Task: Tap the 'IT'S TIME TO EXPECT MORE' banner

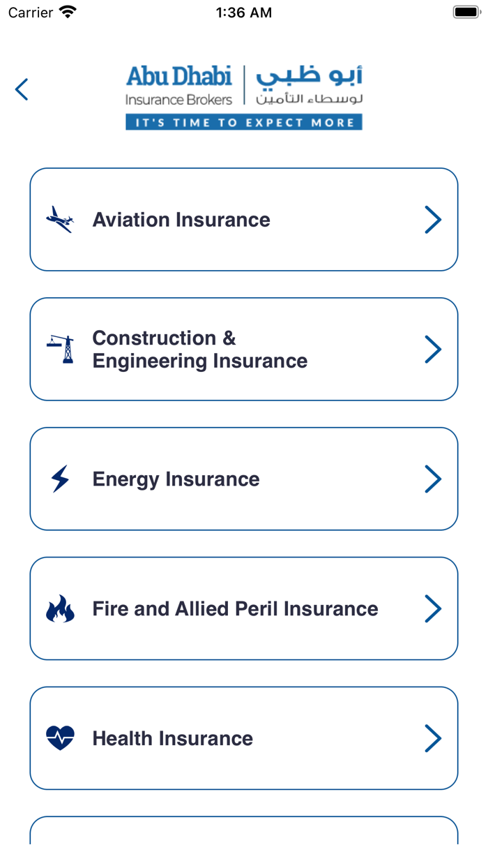Action: click(243, 122)
